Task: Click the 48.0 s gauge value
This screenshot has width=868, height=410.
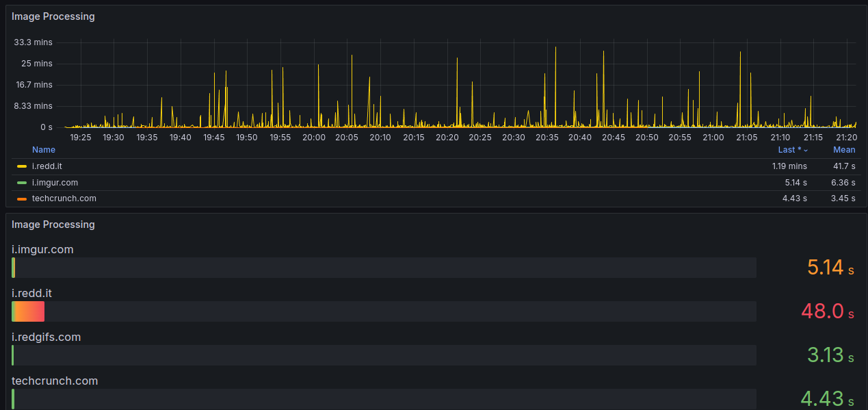Action: [x=828, y=311]
